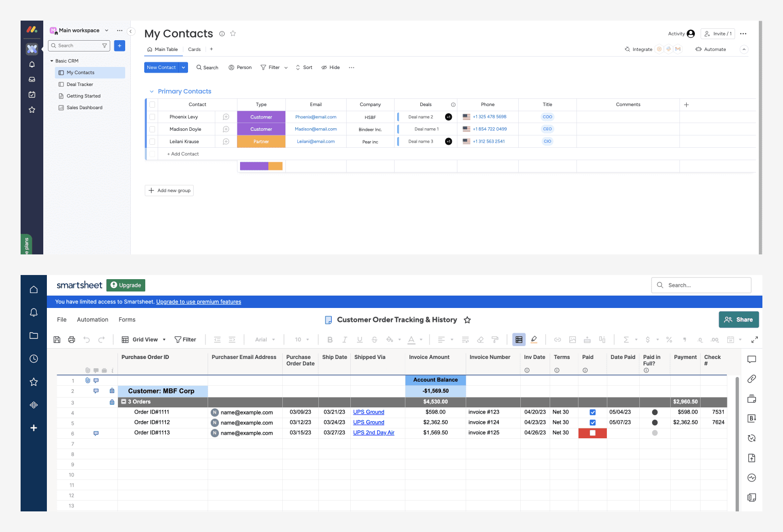Switch to Main Table tab

(162, 49)
